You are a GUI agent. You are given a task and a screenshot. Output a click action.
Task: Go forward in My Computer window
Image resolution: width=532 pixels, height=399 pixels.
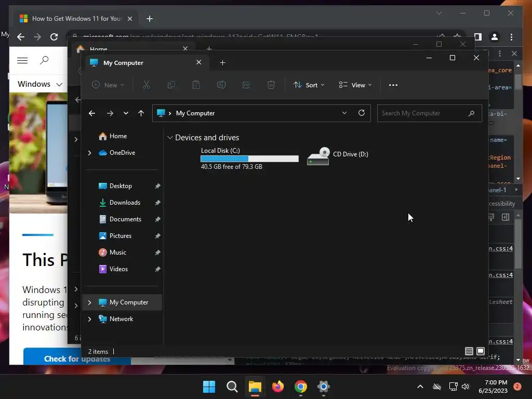(x=110, y=113)
